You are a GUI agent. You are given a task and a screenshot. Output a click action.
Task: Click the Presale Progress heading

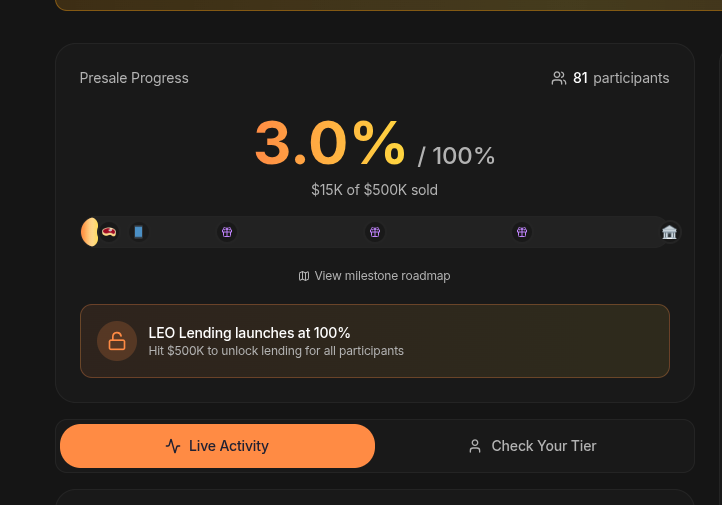click(134, 78)
